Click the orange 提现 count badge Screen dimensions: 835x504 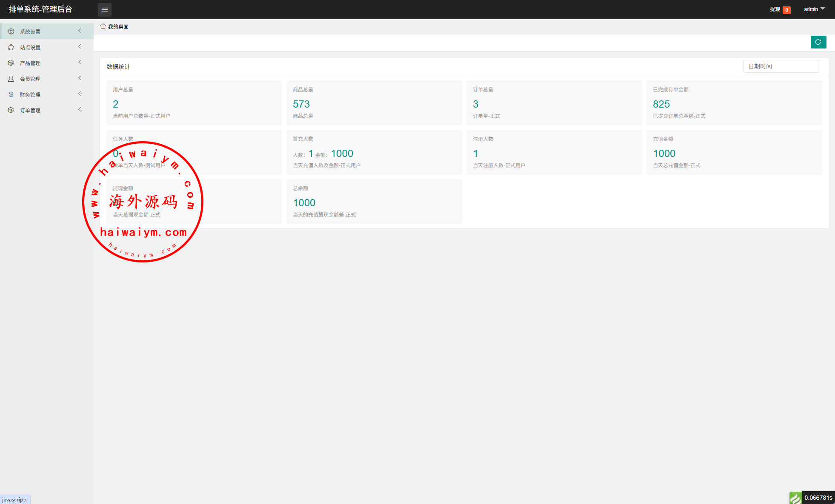point(786,10)
